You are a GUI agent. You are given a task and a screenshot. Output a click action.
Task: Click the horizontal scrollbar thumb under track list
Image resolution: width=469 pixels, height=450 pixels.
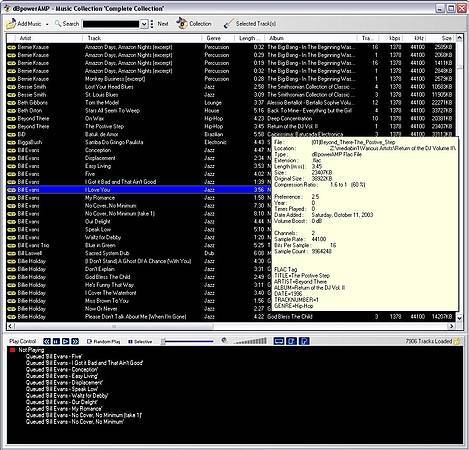coord(114,326)
